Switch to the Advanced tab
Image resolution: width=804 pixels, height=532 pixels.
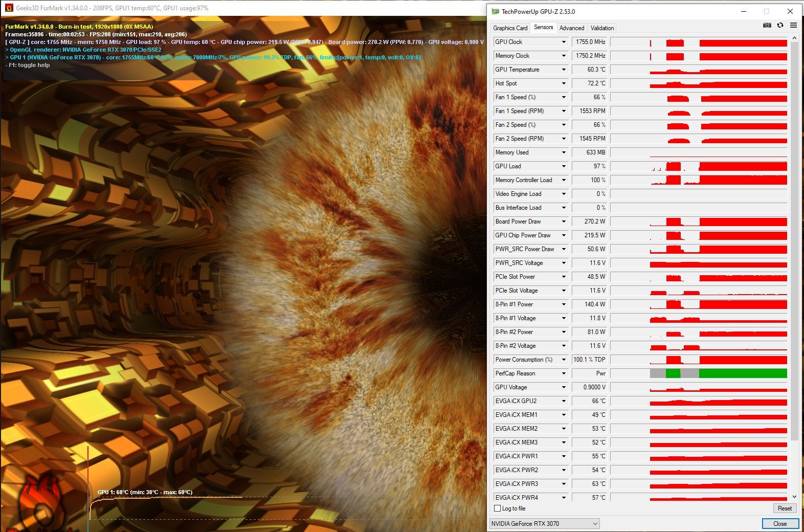pyautogui.click(x=571, y=28)
